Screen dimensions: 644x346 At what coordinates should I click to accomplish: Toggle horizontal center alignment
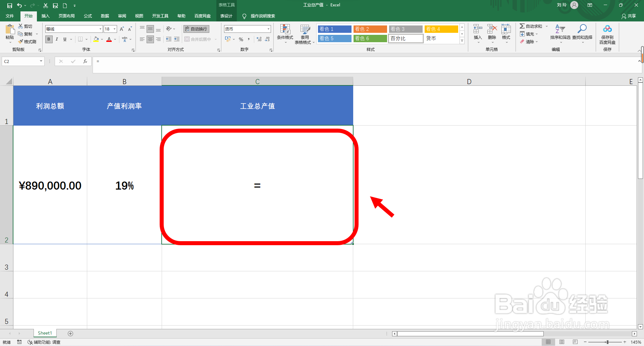150,39
